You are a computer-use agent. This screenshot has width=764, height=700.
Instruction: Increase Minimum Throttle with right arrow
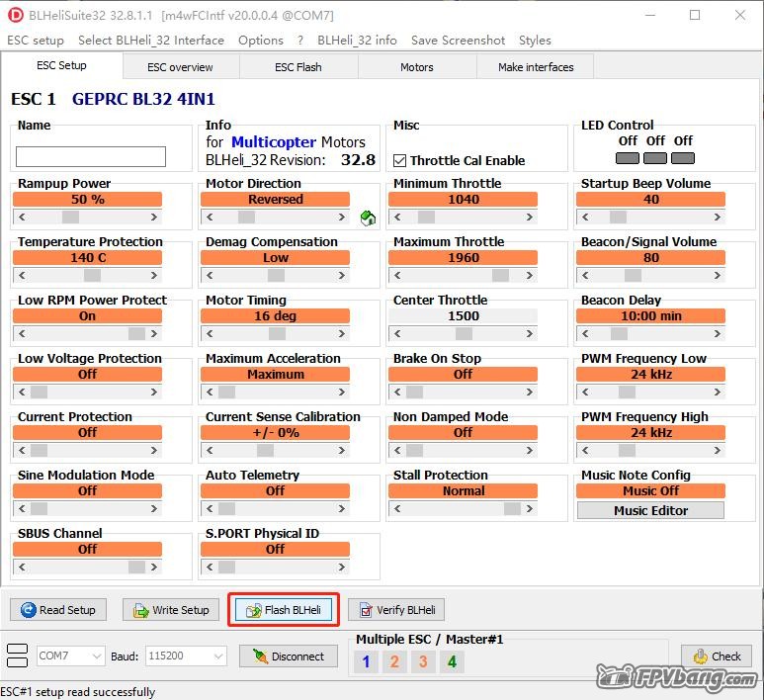click(x=530, y=217)
